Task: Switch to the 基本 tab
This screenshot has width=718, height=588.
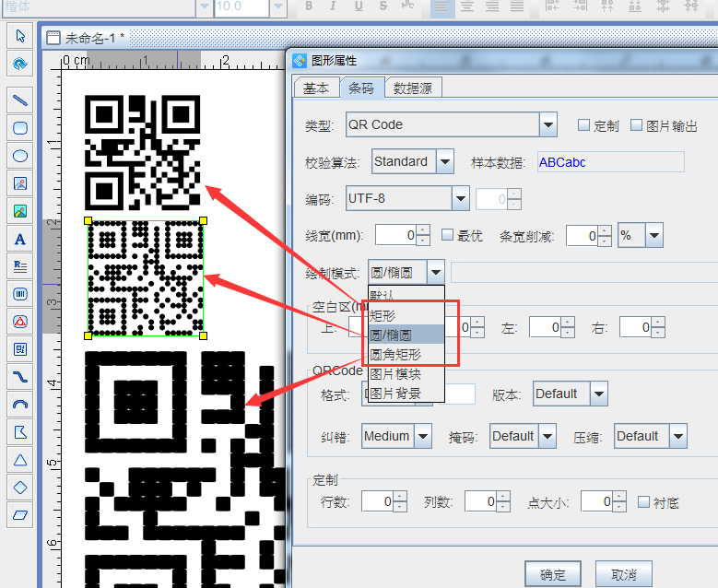Action: [315, 88]
